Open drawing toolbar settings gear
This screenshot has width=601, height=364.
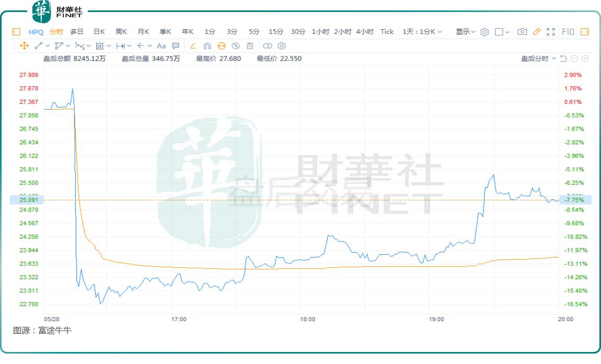click(282, 46)
